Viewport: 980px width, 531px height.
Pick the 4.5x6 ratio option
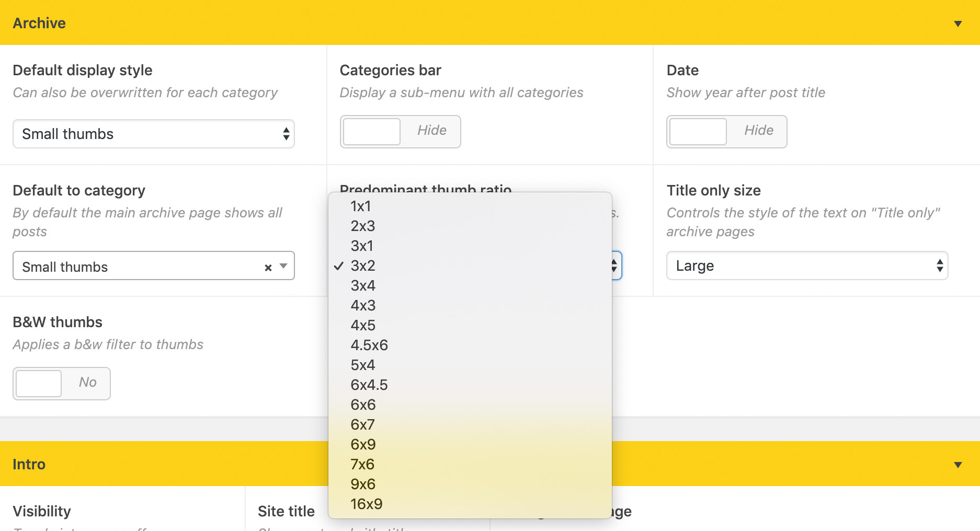click(369, 345)
